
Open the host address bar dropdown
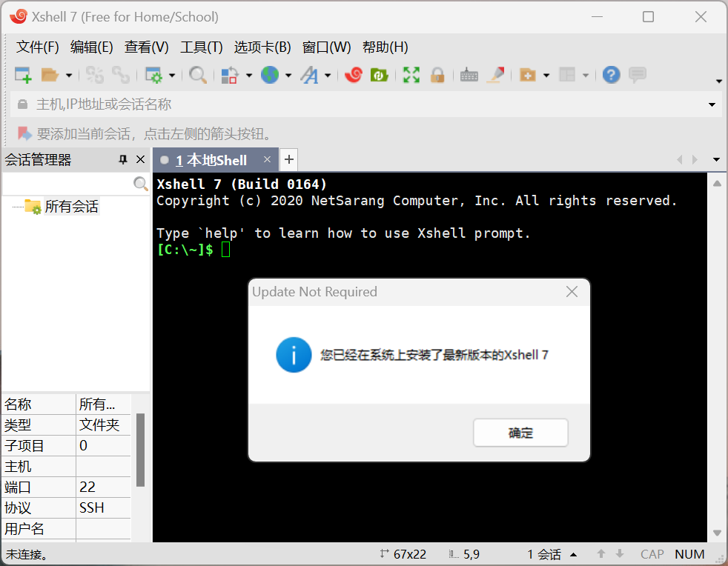[x=711, y=104]
